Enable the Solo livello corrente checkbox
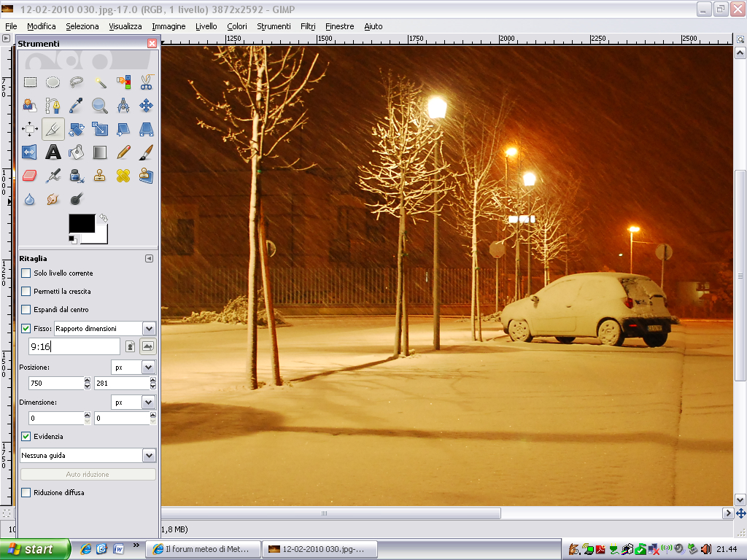This screenshot has height=560, width=747. point(26,273)
